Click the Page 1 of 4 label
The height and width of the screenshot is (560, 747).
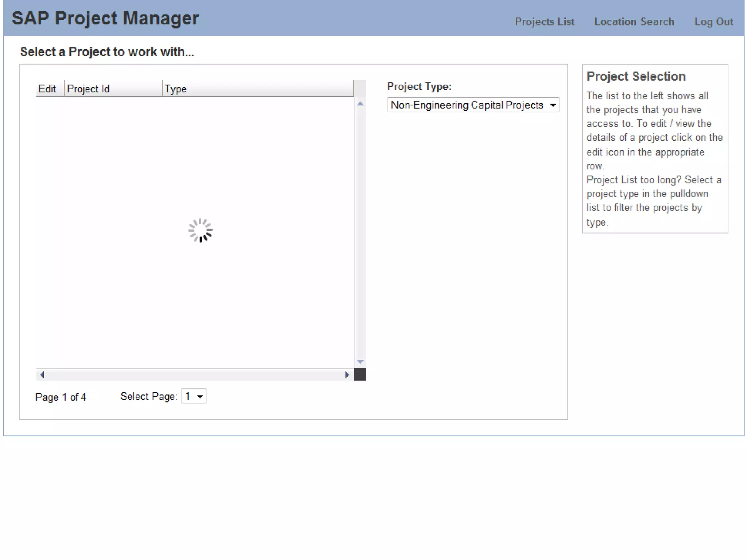tap(61, 397)
